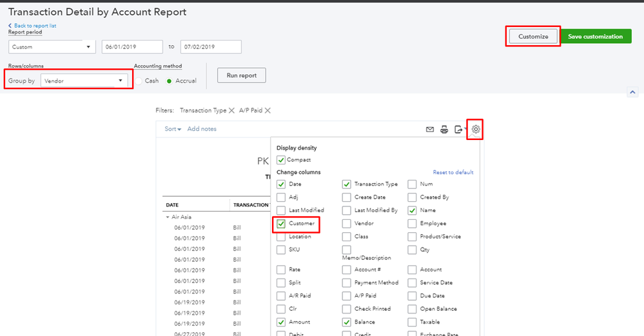Uncheck the Customer column checkbox
Screen dimensions: 644x336
(281, 224)
